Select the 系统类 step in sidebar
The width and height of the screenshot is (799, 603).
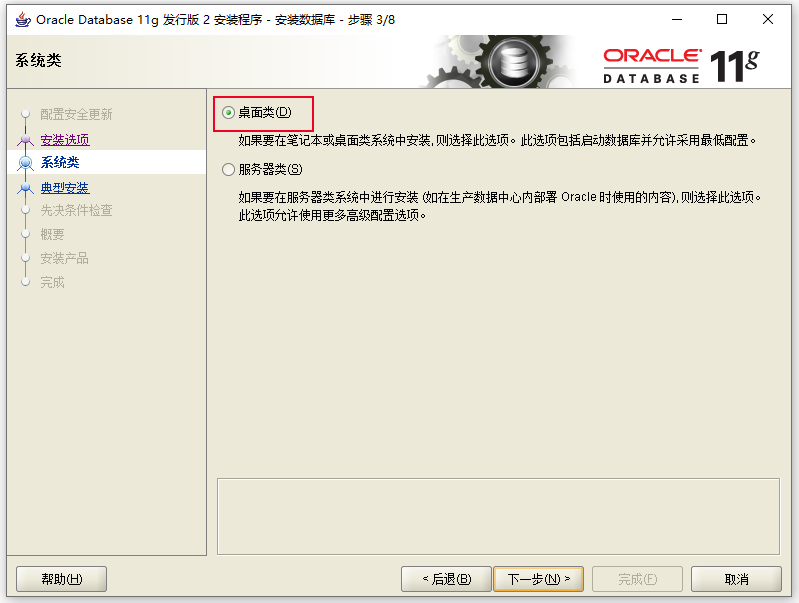click(60, 163)
